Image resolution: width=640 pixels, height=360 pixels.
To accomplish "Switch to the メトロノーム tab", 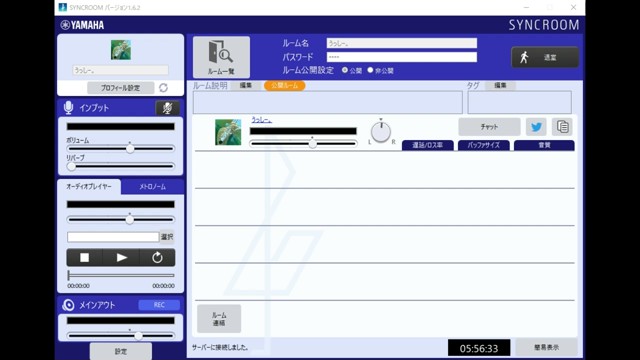I will point(153,187).
